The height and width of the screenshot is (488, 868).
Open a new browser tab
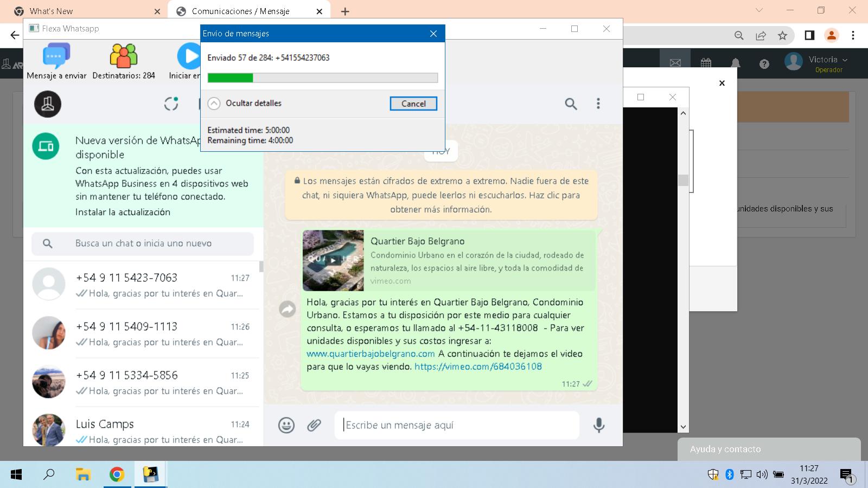pyautogui.click(x=345, y=11)
